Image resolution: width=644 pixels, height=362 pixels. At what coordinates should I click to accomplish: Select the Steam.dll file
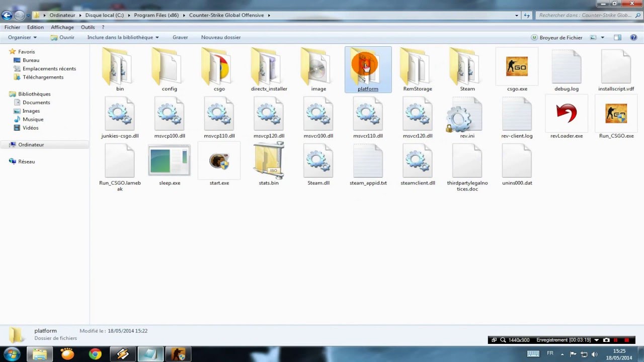point(318,164)
